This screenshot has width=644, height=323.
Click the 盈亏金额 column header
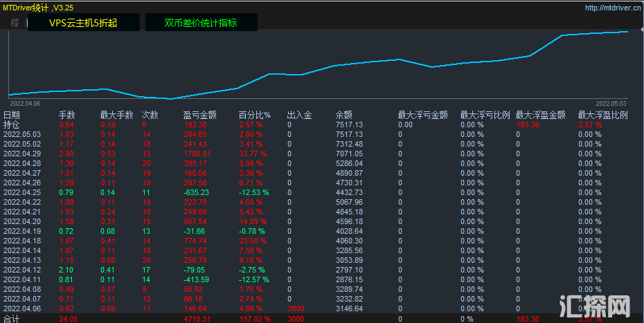(199, 115)
